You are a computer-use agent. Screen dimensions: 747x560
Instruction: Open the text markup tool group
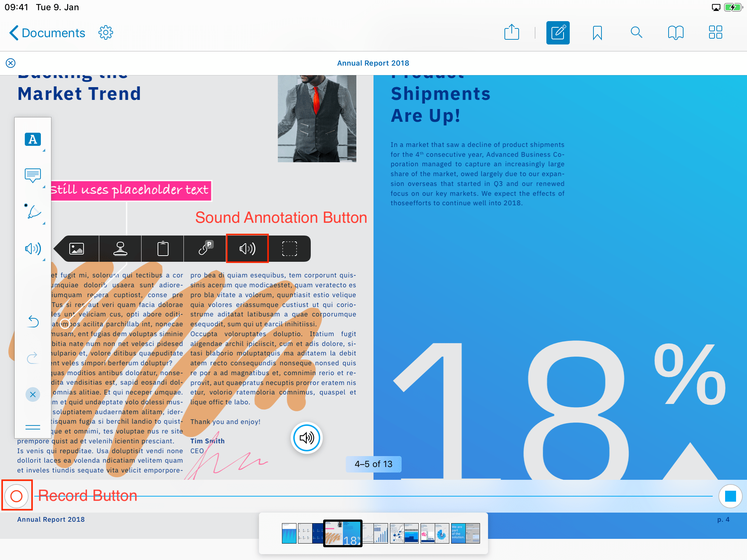pyautogui.click(x=33, y=139)
